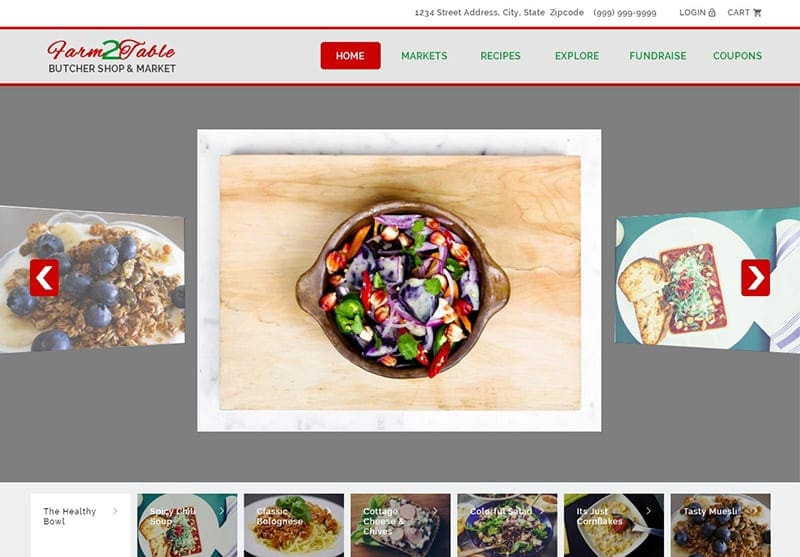
Task: Open the RECIPES menu item
Action: (x=501, y=56)
